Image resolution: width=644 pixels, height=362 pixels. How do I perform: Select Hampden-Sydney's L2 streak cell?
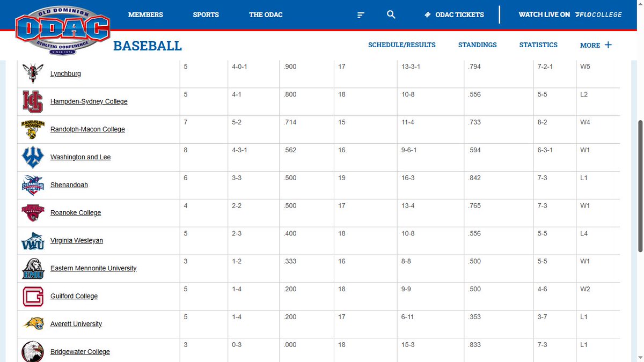tap(584, 94)
